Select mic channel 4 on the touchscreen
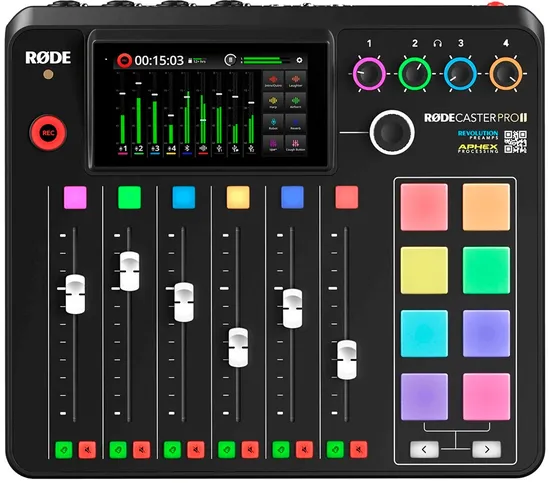Image resolution: width=550 pixels, height=483 pixels. (x=171, y=149)
